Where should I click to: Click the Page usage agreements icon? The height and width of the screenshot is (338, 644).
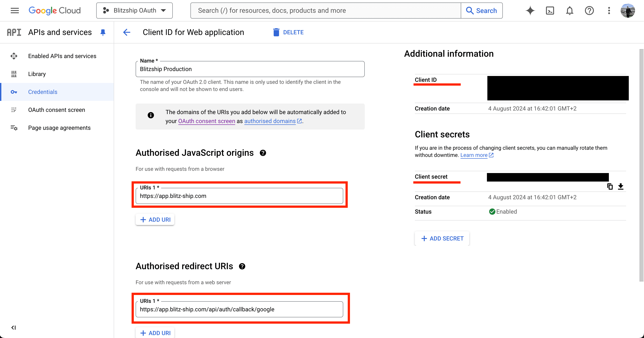tap(14, 128)
